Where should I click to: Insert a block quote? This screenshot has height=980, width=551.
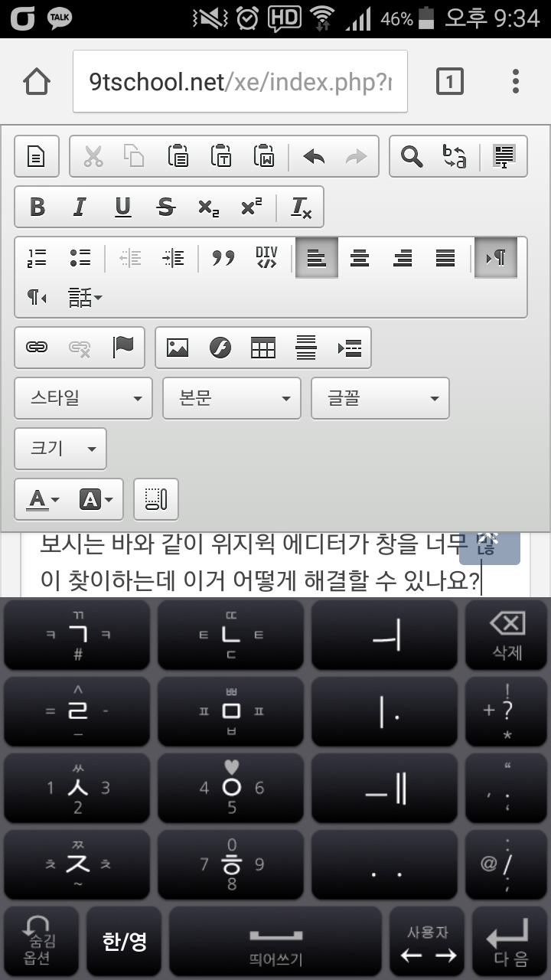pos(223,258)
